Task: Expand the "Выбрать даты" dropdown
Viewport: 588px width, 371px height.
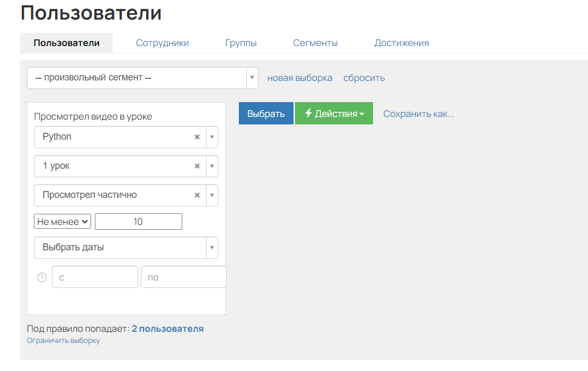Action: click(x=211, y=247)
